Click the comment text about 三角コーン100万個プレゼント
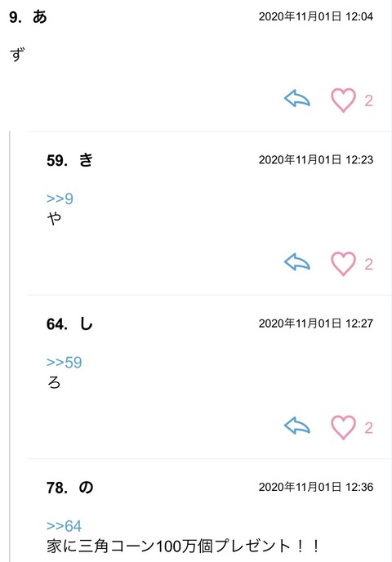The image size is (392, 562). pos(183,546)
